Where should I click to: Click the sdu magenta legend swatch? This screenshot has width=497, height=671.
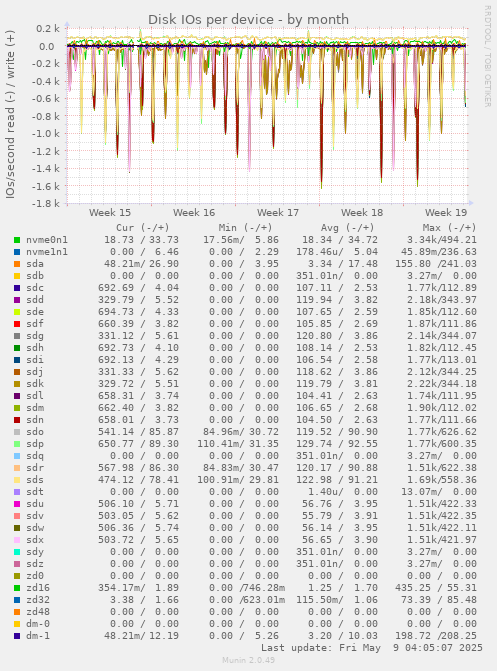tap(17, 504)
